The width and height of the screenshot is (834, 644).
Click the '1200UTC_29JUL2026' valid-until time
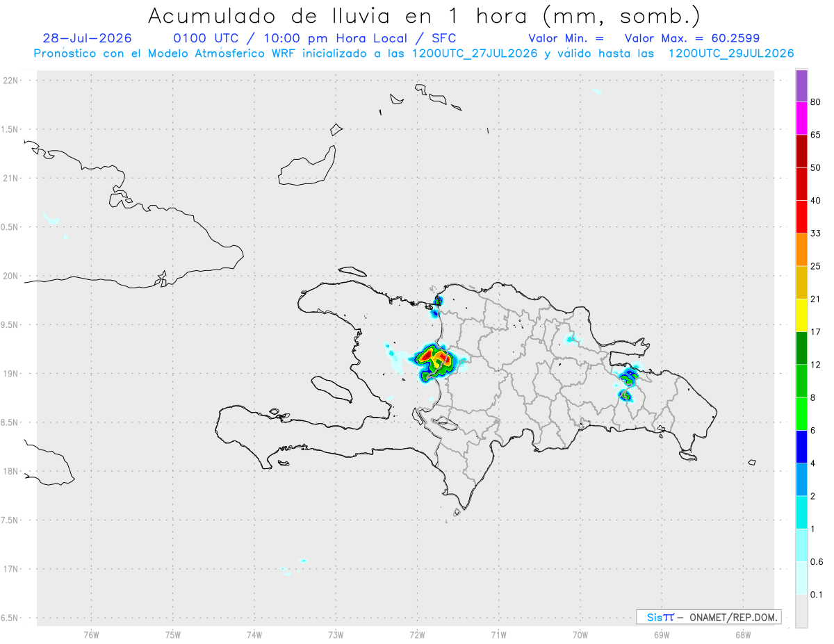pyautogui.click(x=731, y=53)
